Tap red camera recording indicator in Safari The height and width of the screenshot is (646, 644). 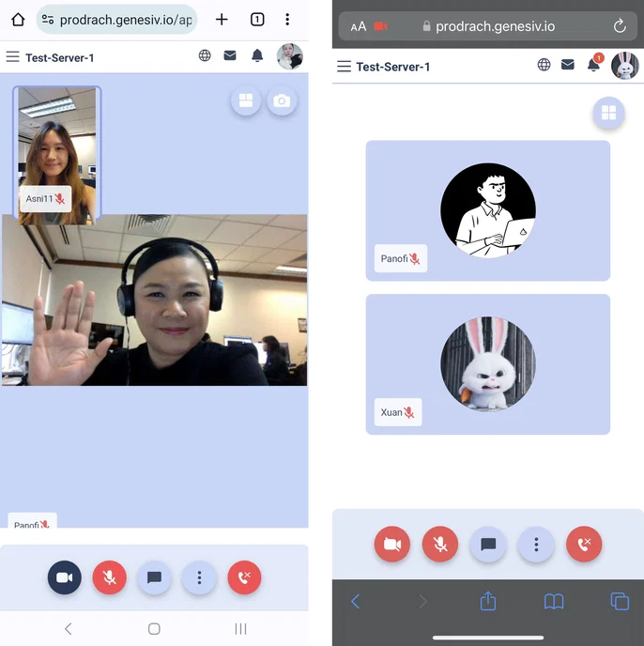coord(380,26)
